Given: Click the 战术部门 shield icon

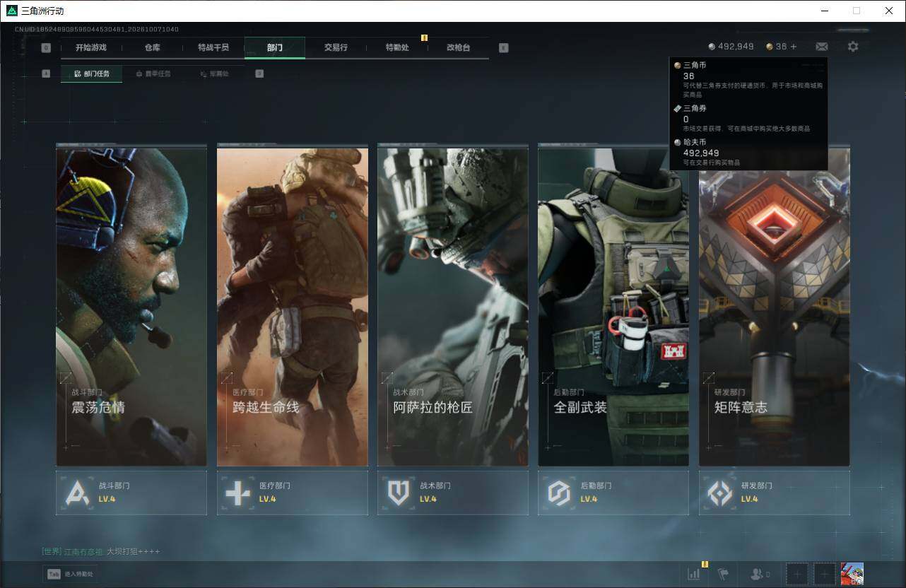Looking at the screenshot, I should 399,493.
